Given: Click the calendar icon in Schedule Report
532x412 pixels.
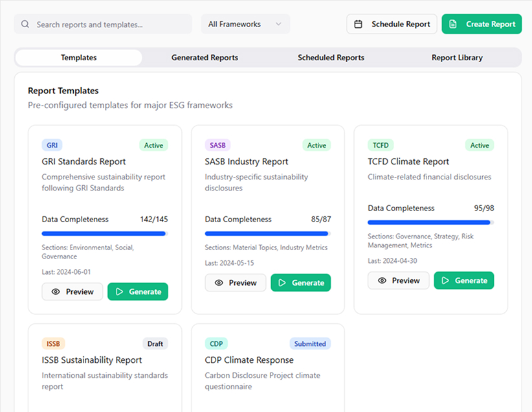Looking at the screenshot, I should (359, 25).
